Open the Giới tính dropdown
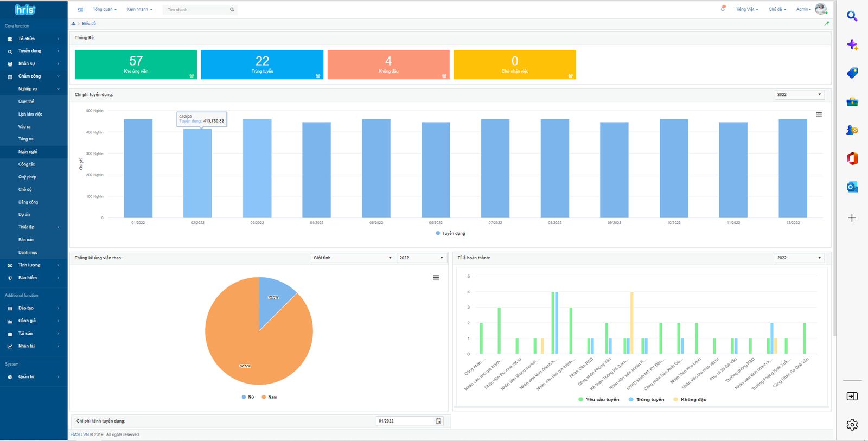 [352, 258]
